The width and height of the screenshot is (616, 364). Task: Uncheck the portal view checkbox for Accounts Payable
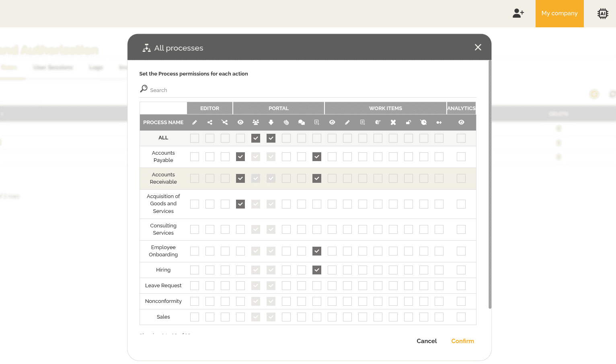click(x=240, y=157)
